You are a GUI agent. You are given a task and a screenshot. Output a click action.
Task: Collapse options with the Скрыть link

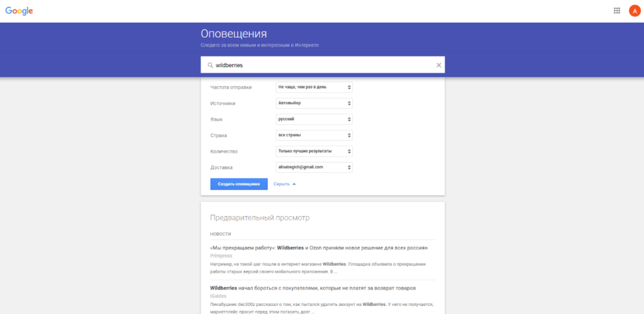[285, 184]
